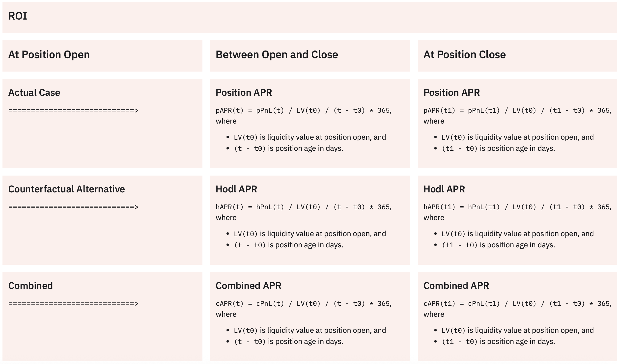Select the "Counterfactual Alternative" heading
617x364 pixels.
(66, 189)
